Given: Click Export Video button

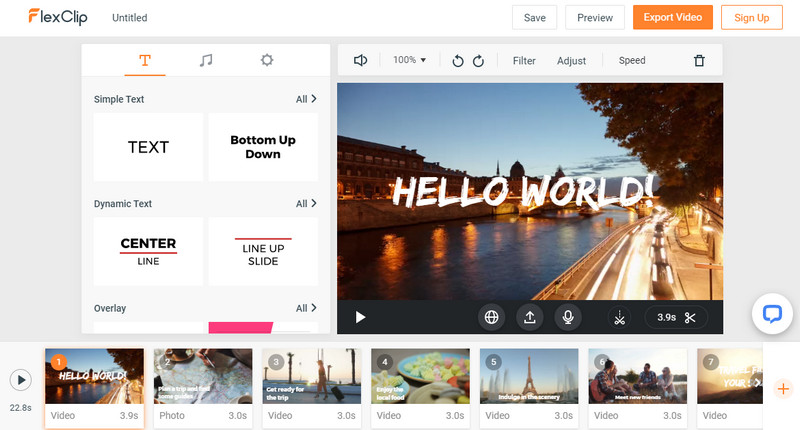Looking at the screenshot, I should [673, 17].
